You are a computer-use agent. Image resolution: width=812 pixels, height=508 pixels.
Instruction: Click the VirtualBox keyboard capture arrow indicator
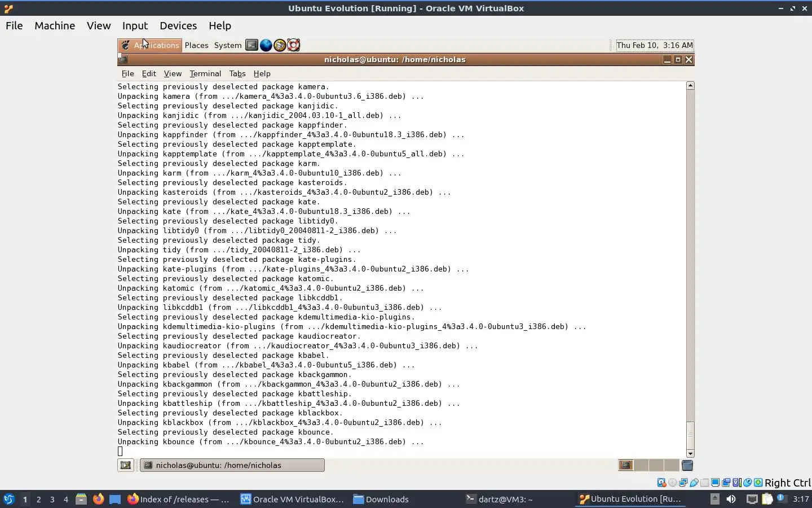click(758, 483)
